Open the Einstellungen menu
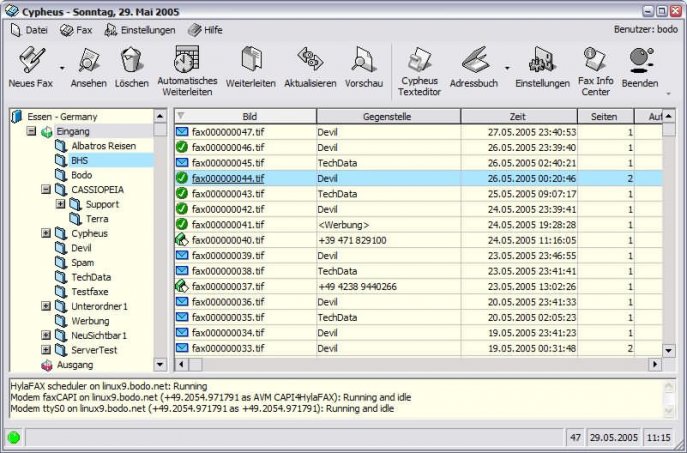 (x=140, y=30)
